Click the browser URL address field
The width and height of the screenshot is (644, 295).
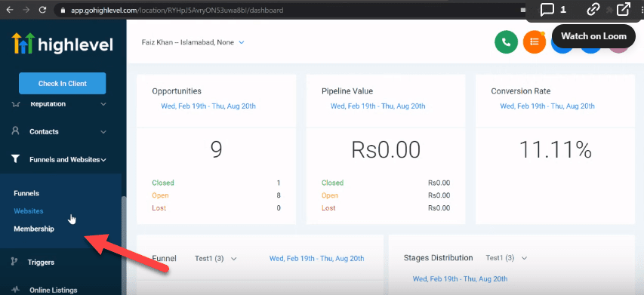(288, 11)
